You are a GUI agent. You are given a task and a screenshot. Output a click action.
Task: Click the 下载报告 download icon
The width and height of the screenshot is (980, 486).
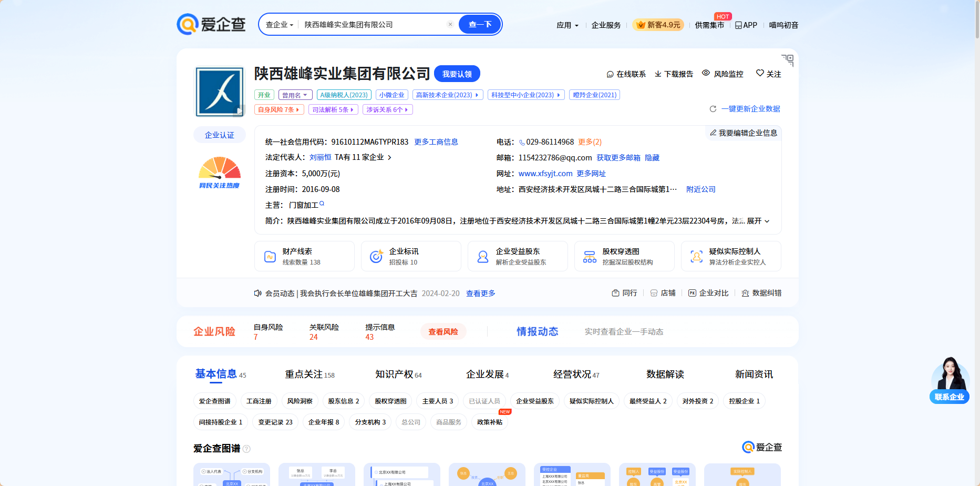pos(658,74)
